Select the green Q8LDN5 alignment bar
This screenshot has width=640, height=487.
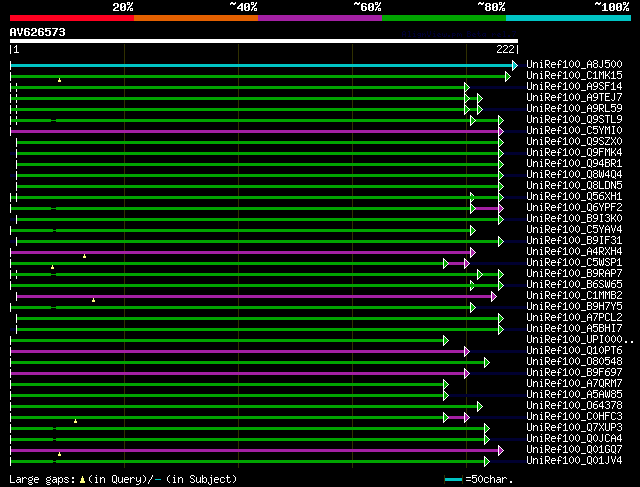[x=258, y=187]
